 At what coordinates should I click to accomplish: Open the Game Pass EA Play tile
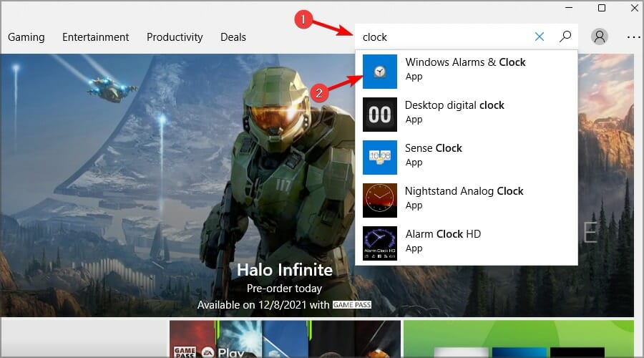coord(285,339)
